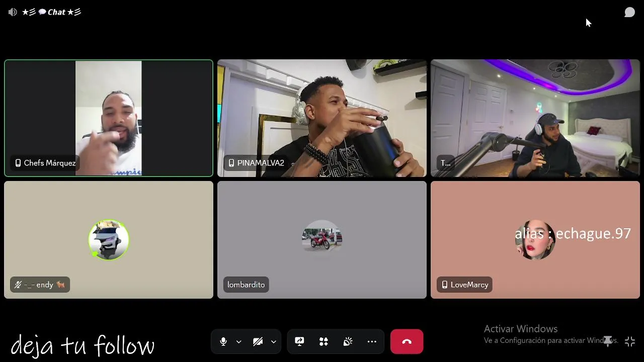Click the lombardito name label
The image size is (644, 362).
point(246,285)
